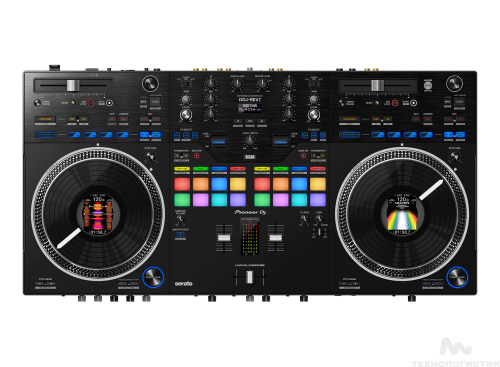Click the right channel fader cap

pos(276,238)
